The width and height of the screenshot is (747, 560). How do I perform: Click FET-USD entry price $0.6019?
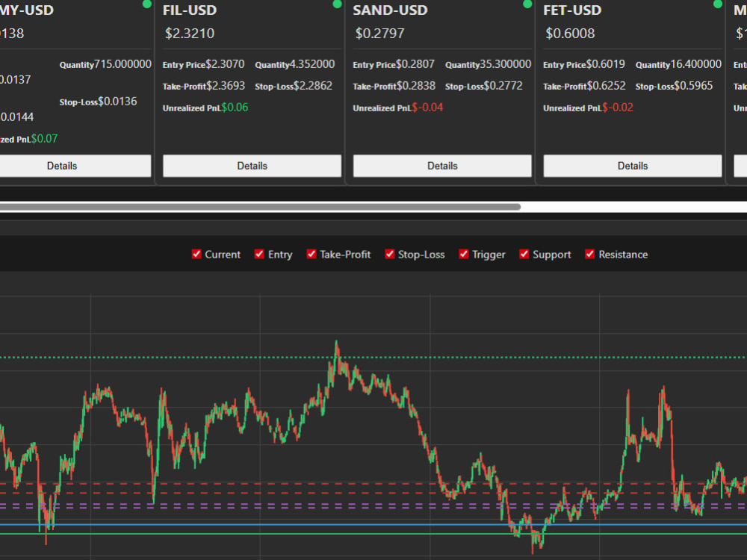tap(606, 64)
